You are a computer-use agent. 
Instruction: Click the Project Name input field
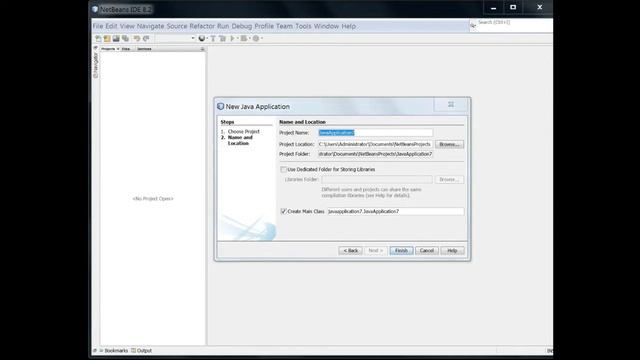point(375,133)
